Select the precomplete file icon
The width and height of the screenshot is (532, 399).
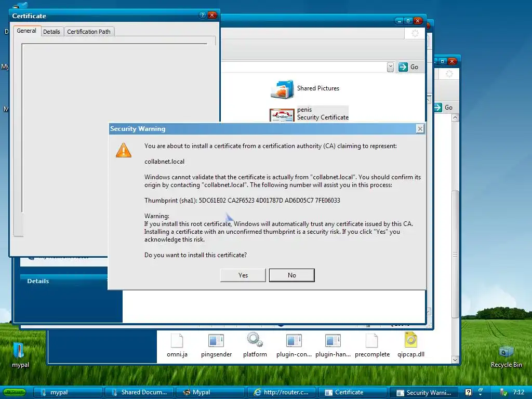pos(372,341)
